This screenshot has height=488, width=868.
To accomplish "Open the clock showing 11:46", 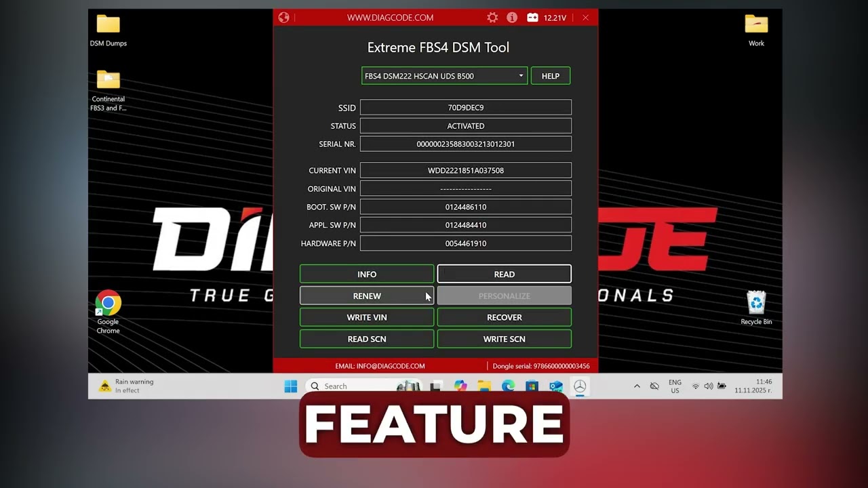I will click(753, 386).
